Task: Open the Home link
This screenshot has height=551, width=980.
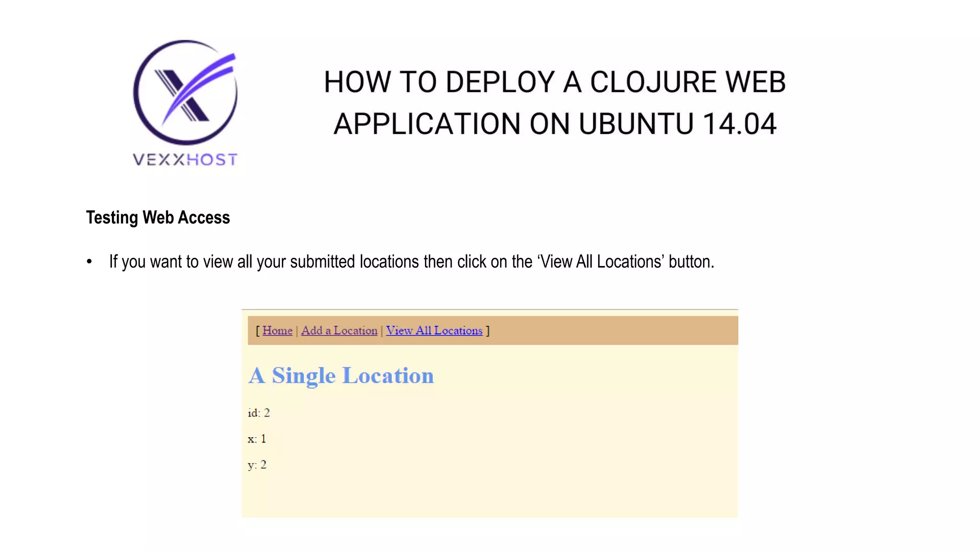Action: pos(277,331)
